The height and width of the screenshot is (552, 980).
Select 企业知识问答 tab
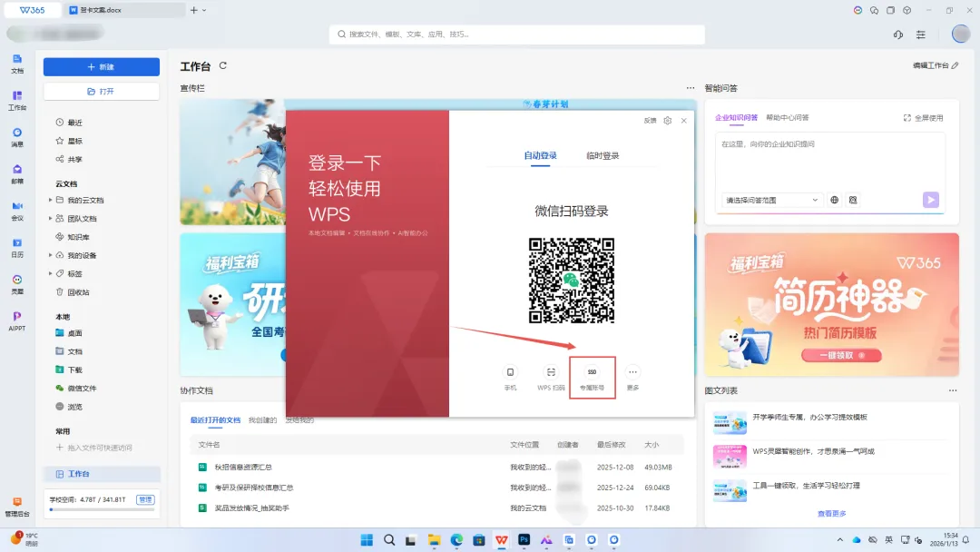(x=736, y=117)
